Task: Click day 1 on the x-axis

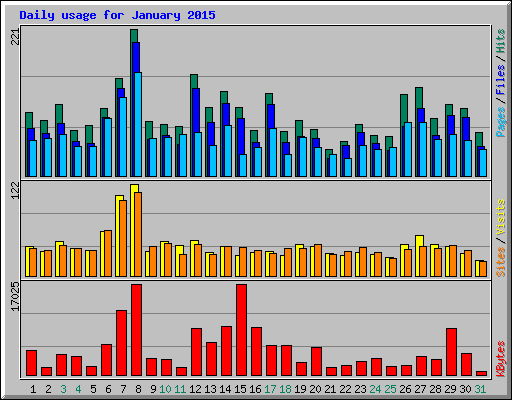Action: [33, 389]
